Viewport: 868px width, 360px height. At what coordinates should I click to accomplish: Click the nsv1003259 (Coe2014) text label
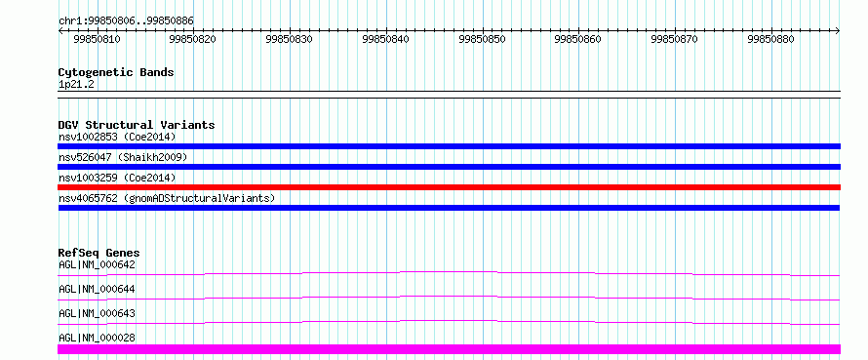117,178
